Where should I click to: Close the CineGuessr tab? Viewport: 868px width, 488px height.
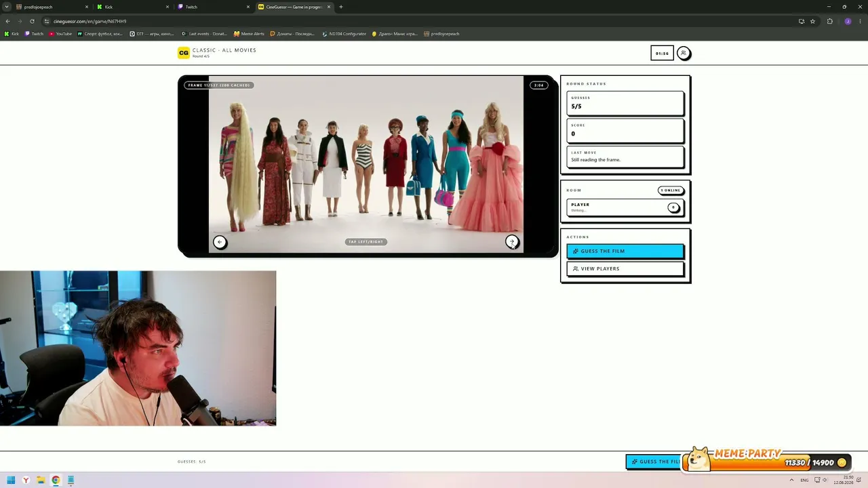pos(329,7)
